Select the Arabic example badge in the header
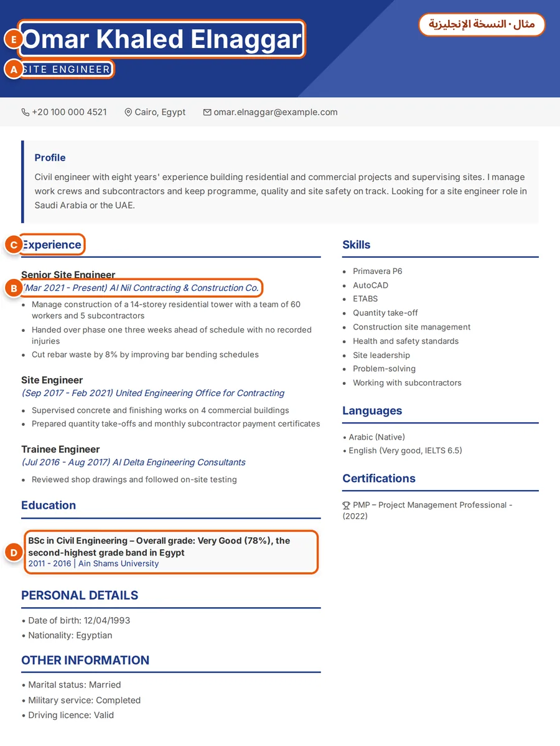This screenshot has width=560, height=746. [482, 24]
